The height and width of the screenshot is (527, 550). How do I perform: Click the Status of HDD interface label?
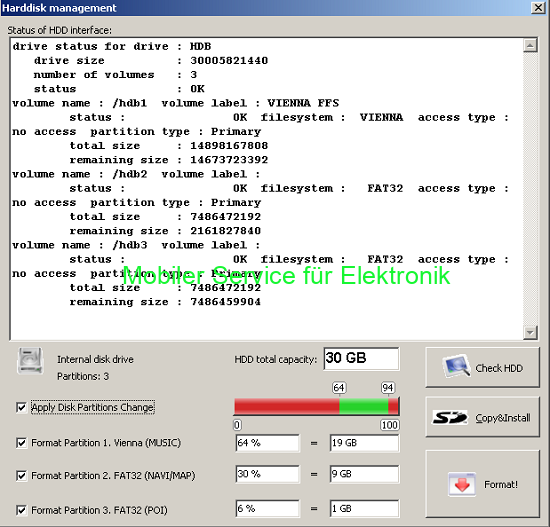click(x=60, y=31)
